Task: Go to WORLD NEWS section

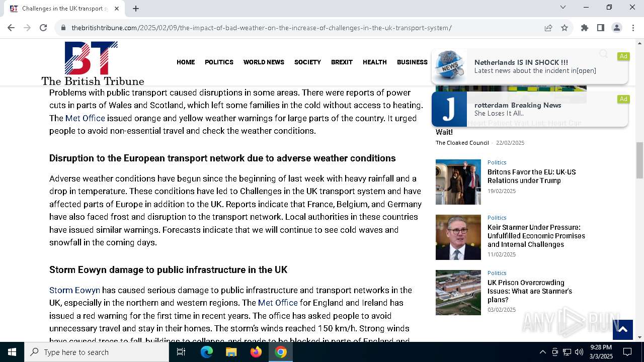Action: tap(264, 62)
